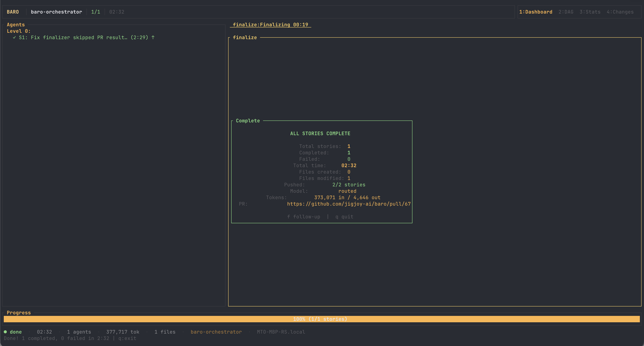This screenshot has height=346, width=644.
Task: Choose the q quit option
Action: click(x=344, y=217)
